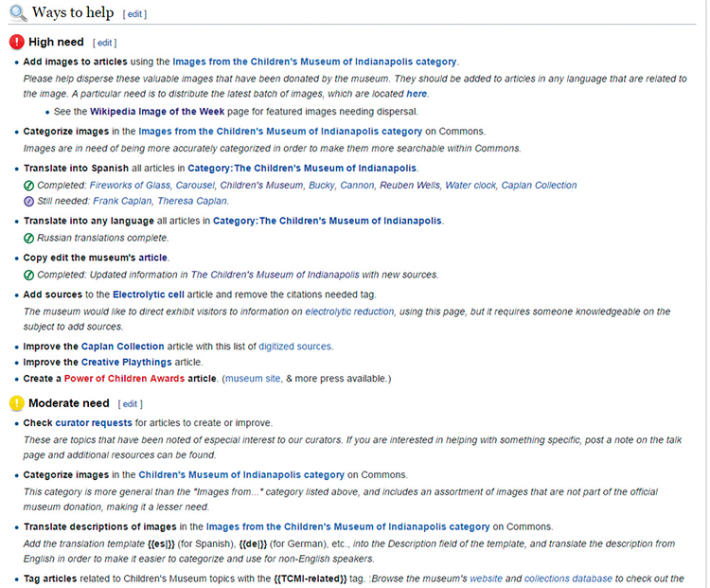
Task: Open Children's Museum of Indianapolis category on Commons
Action: (x=241, y=474)
